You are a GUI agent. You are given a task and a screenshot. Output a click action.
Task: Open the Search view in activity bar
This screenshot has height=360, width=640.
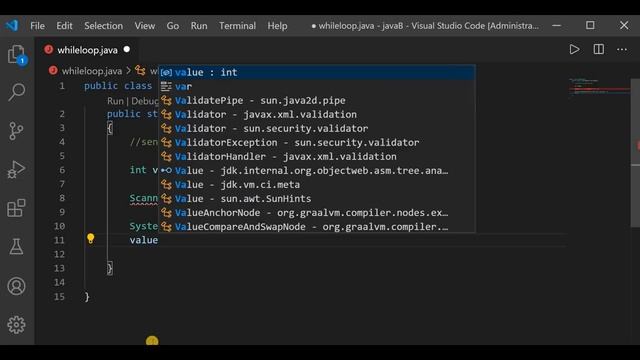[16, 92]
